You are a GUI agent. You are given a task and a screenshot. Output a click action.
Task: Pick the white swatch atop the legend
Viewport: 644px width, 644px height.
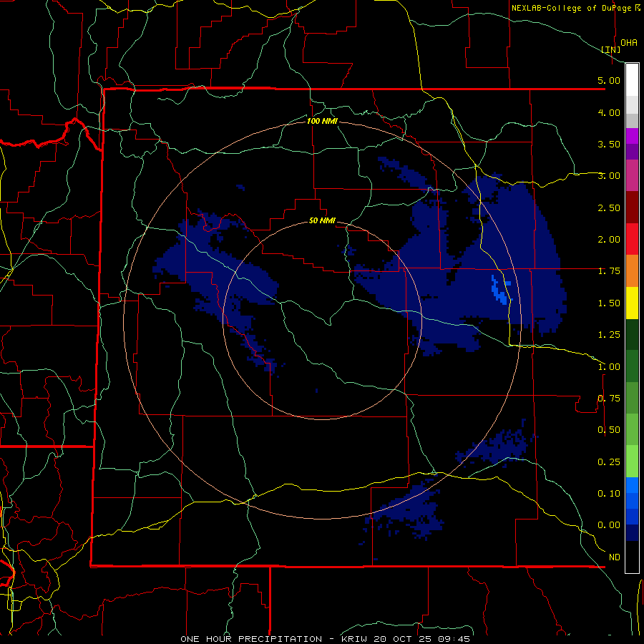pyautogui.click(x=632, y=79)
